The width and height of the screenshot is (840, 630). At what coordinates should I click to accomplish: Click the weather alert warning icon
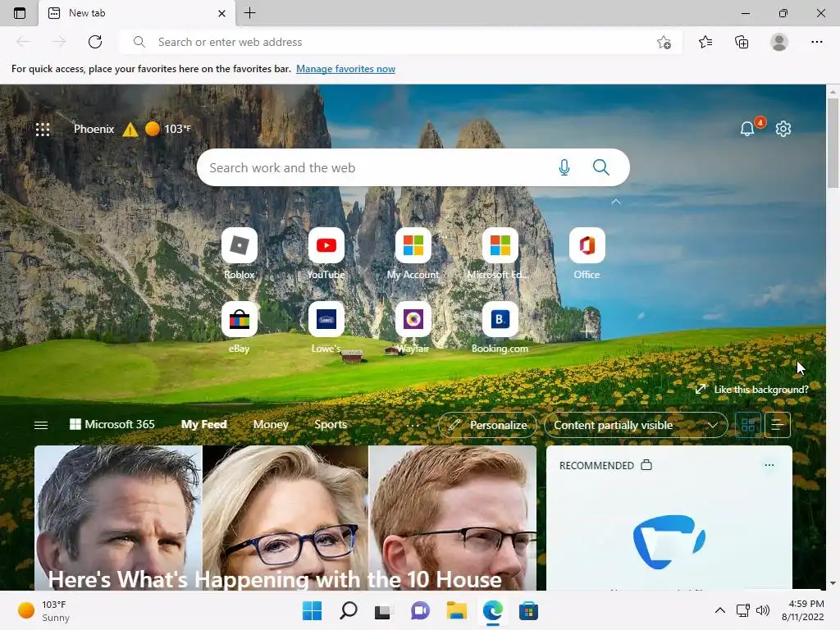[130, 130]
